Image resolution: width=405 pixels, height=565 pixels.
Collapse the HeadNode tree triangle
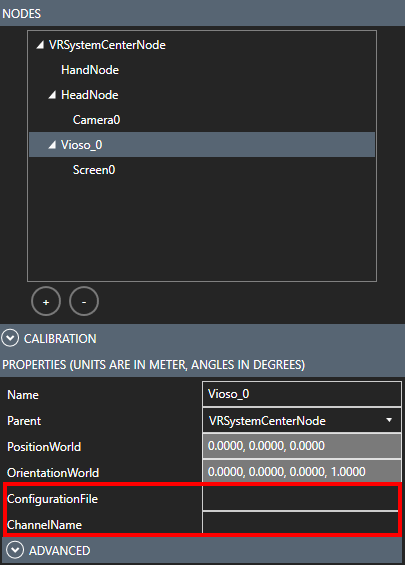[x=52, y=95]
